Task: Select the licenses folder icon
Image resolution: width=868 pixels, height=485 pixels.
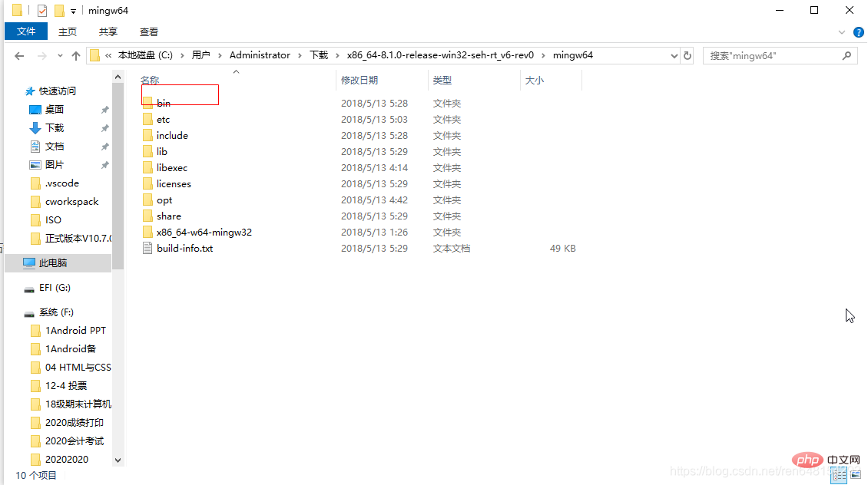Action: point(147,183)
